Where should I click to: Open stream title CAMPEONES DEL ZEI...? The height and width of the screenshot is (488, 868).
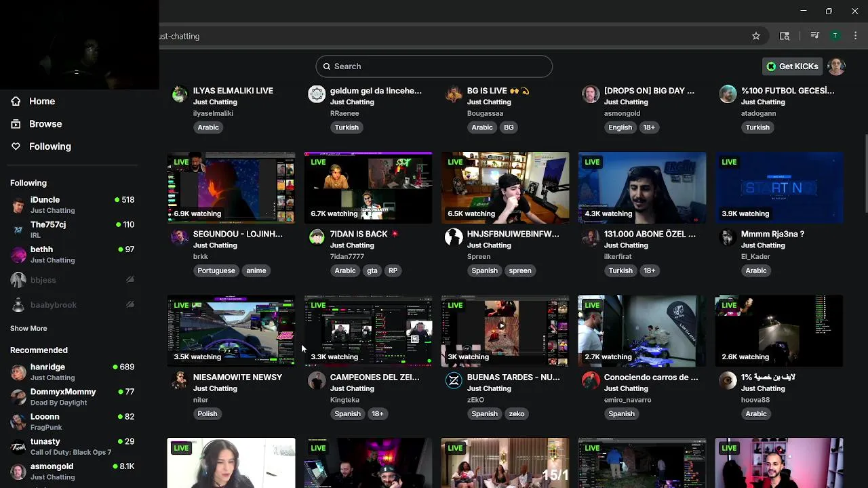375,377
